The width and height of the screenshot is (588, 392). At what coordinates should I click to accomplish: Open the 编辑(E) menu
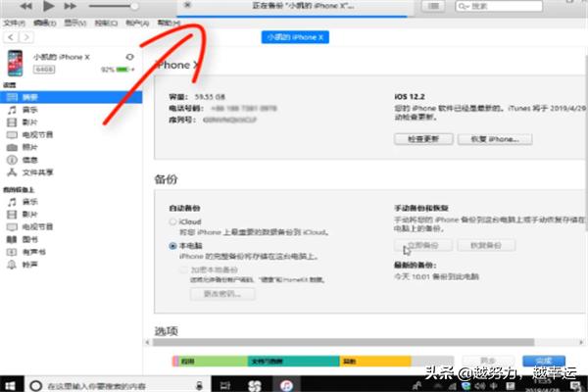click(x=45, y=24)
